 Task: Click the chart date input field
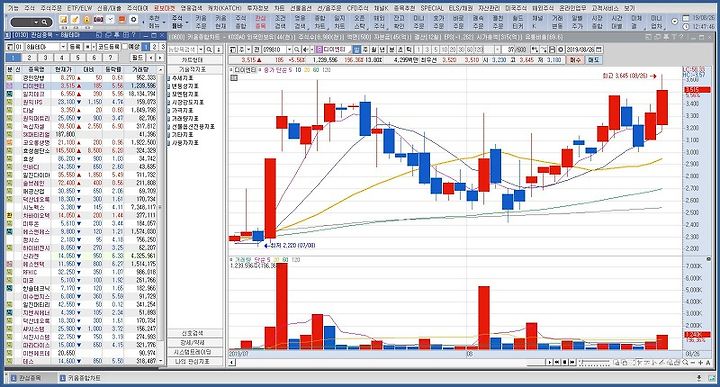coord(579,50)
